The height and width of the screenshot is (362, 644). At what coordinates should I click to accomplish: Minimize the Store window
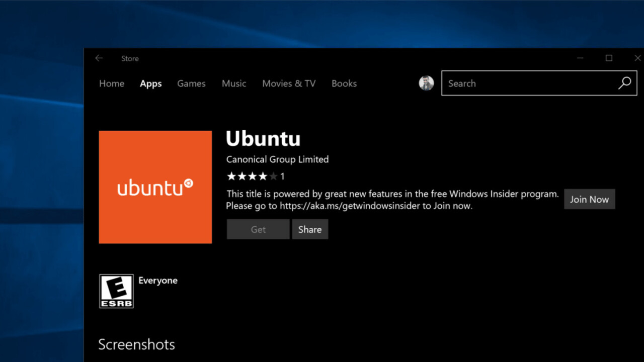point(580,58)
